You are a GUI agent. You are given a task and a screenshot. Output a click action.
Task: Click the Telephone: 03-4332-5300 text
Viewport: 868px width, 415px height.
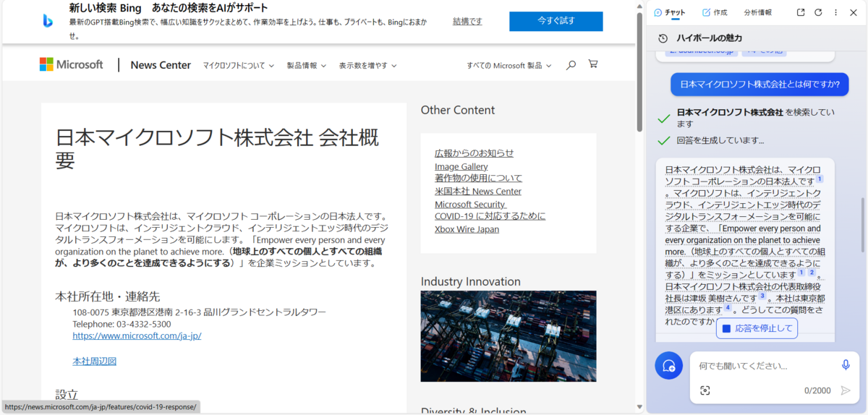[122, 324]
